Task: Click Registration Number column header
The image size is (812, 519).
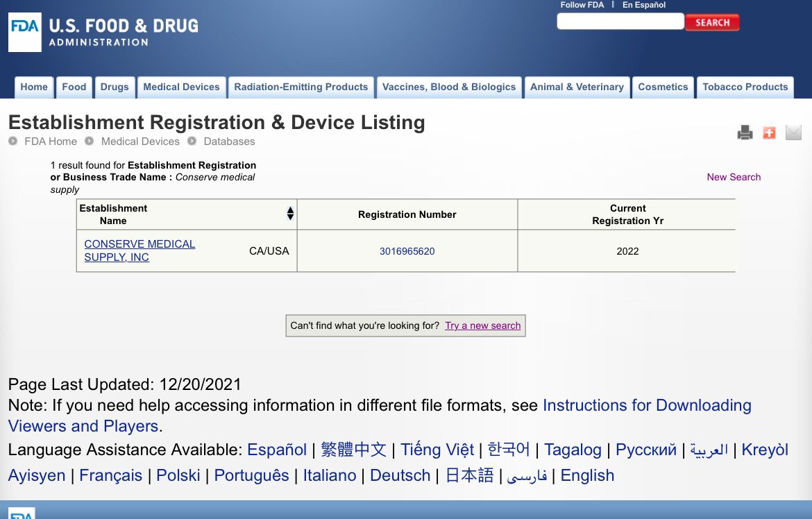Action: pyautogui.click(x=407, y=214)
